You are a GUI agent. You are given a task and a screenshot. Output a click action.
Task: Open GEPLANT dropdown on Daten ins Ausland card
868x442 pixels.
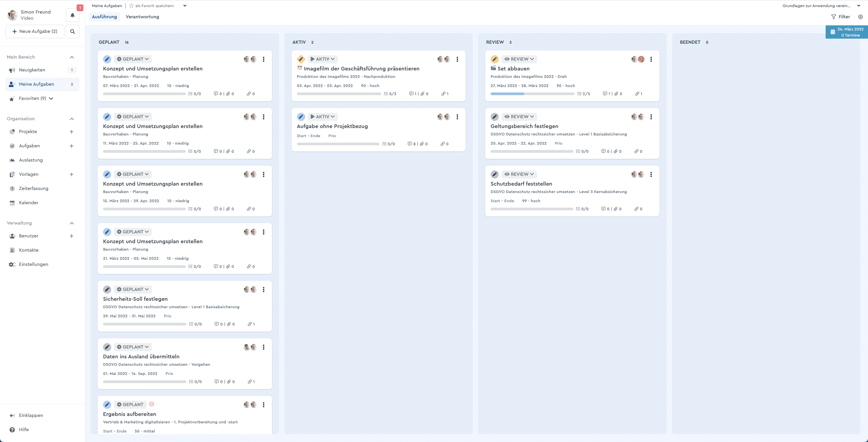133,347
